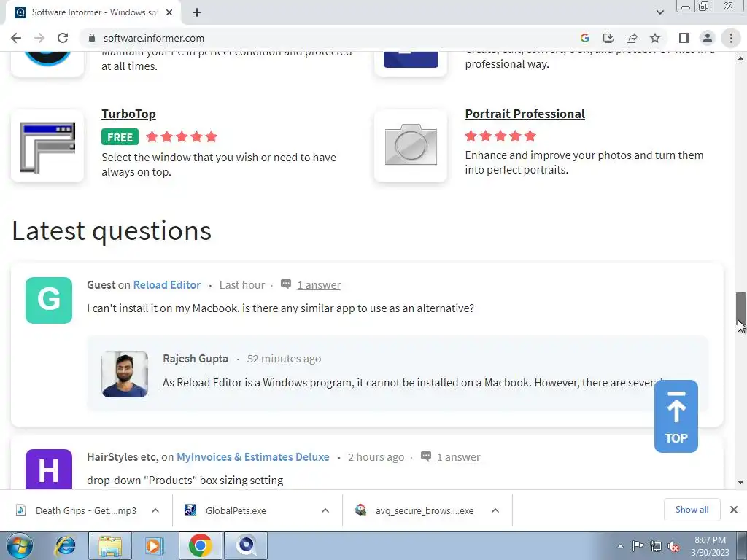Click the FREE badge under TurboTop

coord(120,137)
